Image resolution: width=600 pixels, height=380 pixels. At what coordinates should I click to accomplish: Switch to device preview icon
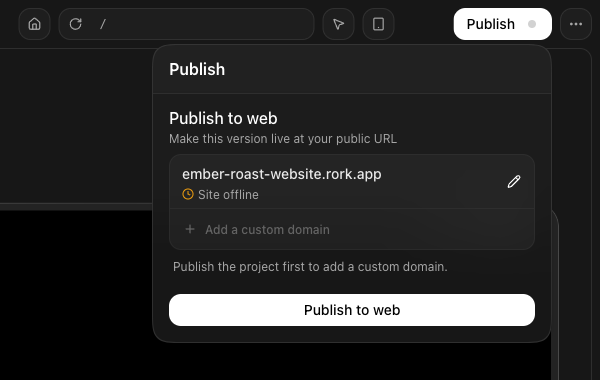point(378,24)
